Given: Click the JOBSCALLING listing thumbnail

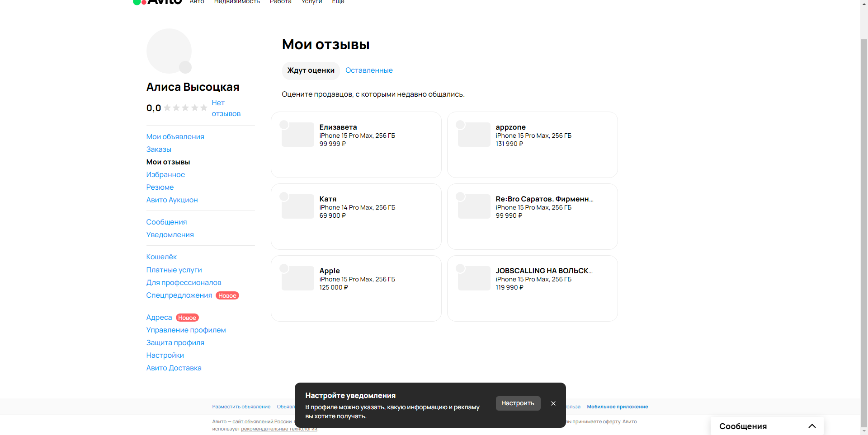Looking at the screenshot, I should tap(474, 278).
